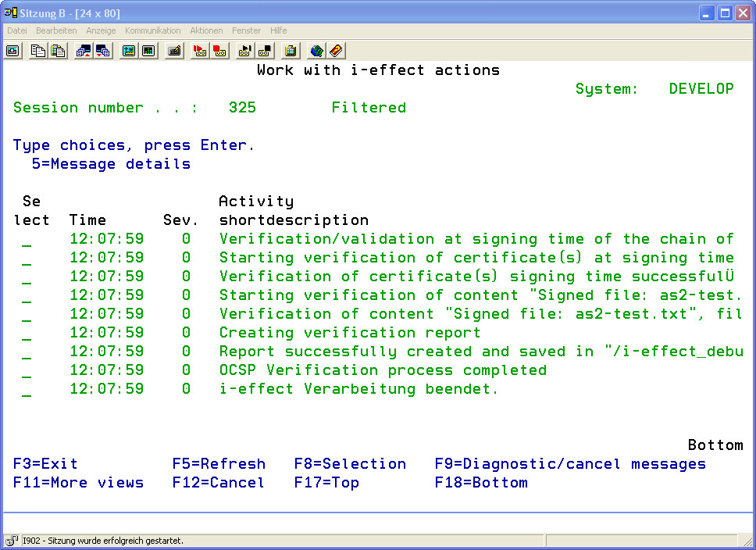
Task: Click the F5=Refresh function key label
Action: [219, 464]
